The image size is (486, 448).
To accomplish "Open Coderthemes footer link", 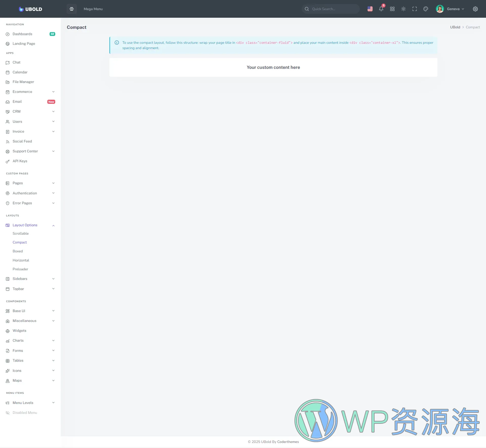I will 288,442.
